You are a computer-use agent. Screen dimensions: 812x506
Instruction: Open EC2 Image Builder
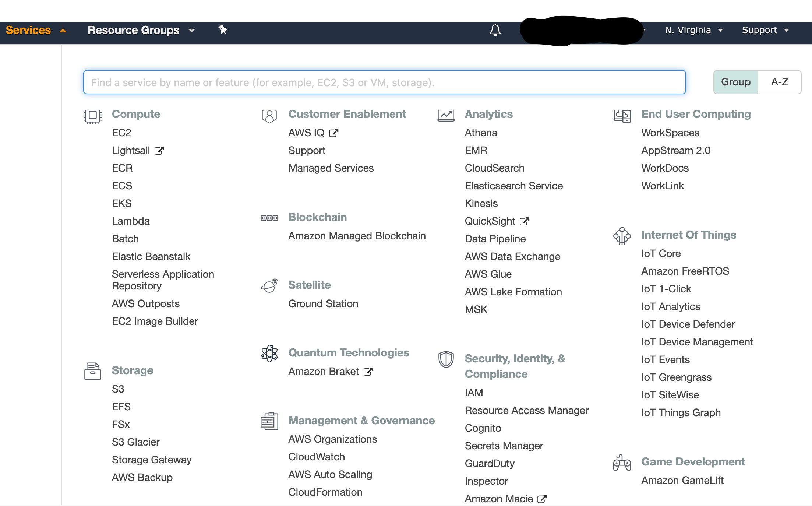tap(155, 321)
